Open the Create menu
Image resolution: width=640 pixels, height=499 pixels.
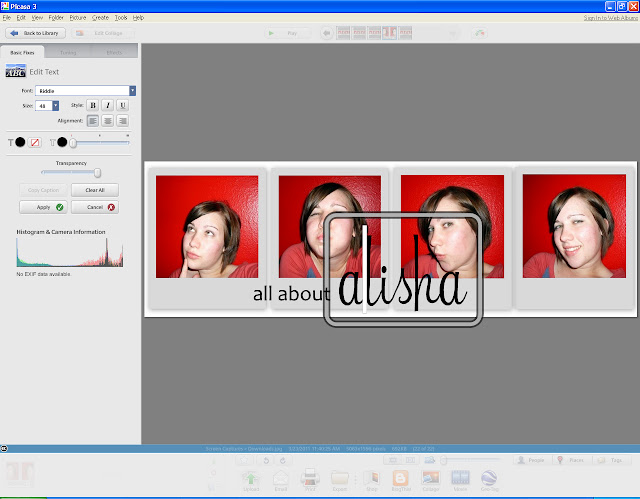tap(100, 18)
